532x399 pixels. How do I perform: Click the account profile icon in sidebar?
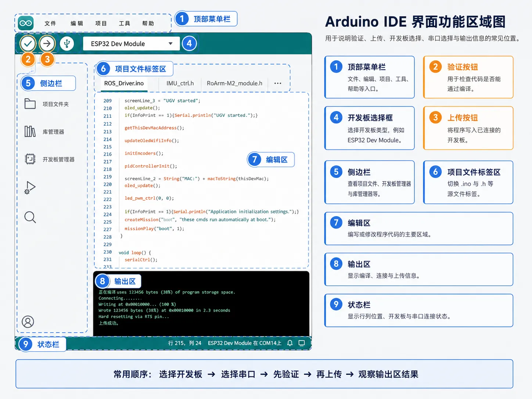click(x=28, y=322)
